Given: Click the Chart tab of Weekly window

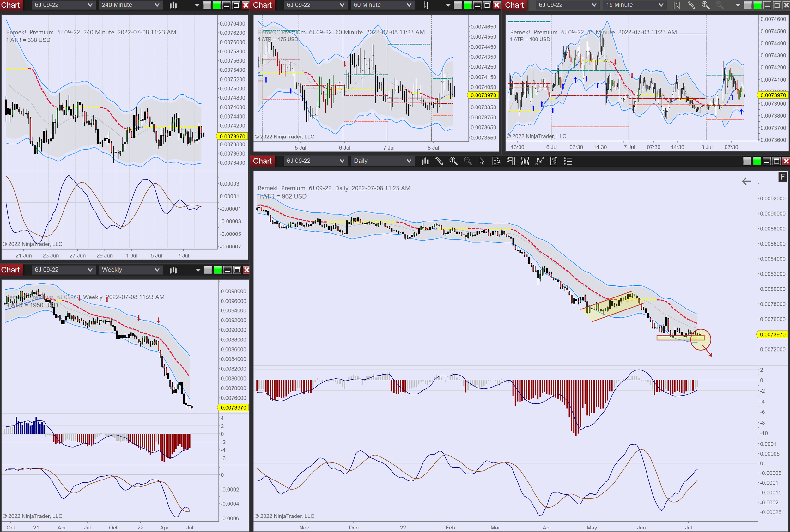Looking at the screenshot, I should coord(10,270).
